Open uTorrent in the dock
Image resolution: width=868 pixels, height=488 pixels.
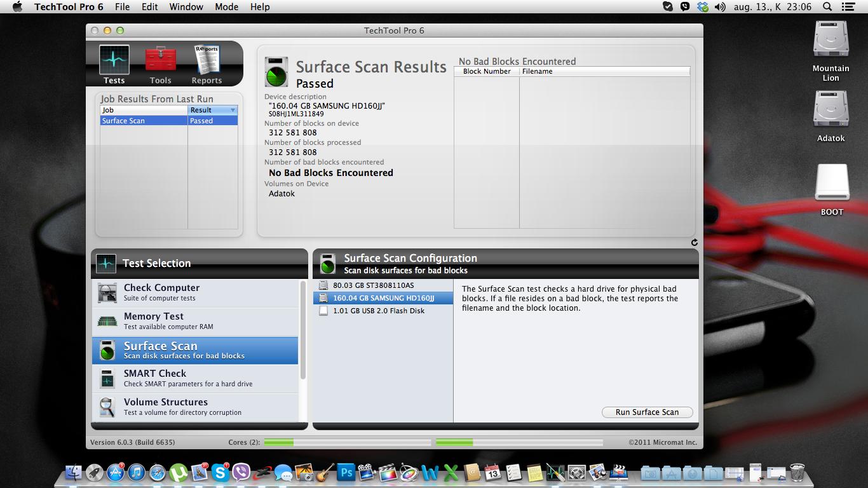178,473
